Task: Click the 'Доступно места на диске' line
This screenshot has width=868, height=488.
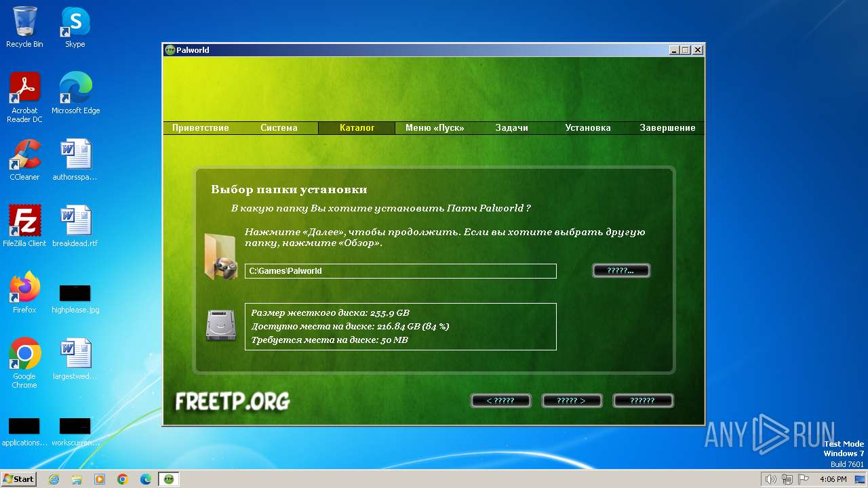Action: point(350,327)
